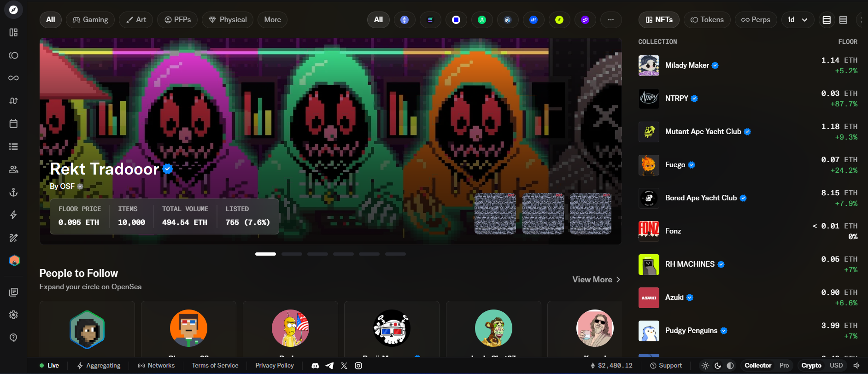Select USD currency display
868x374 pixels.
click(836, 366)
